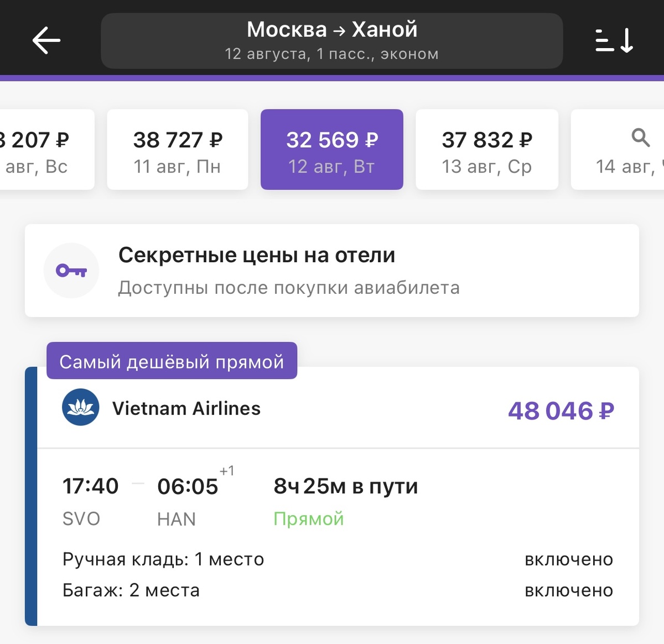The height and width of the screenshot is (644, 664).
Task: Click 'включено' next to Багаж
Action: click(569, 590)
